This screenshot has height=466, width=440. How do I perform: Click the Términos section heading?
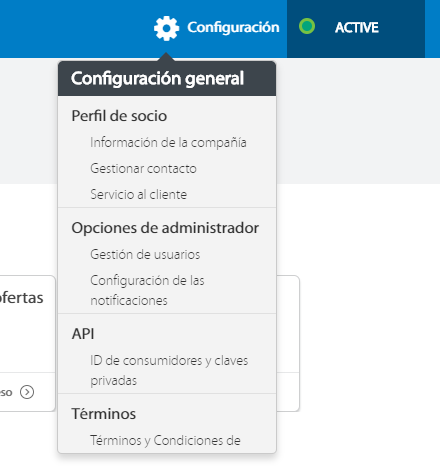pos(104,414)
